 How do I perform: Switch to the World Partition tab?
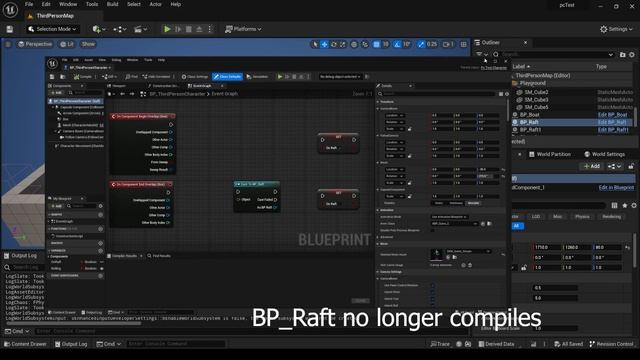(x=549, y=154)
